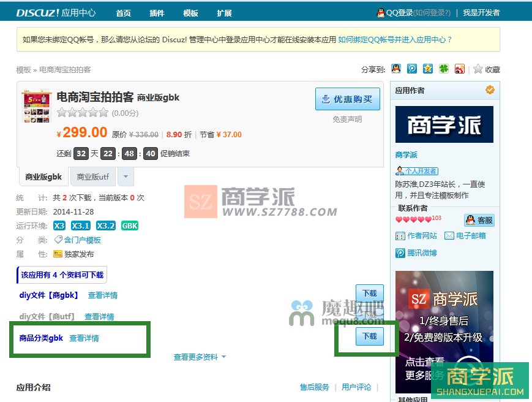Open 查看详情 for diy文件【商utf】
The image size is (532, 402).
point(99,317)
